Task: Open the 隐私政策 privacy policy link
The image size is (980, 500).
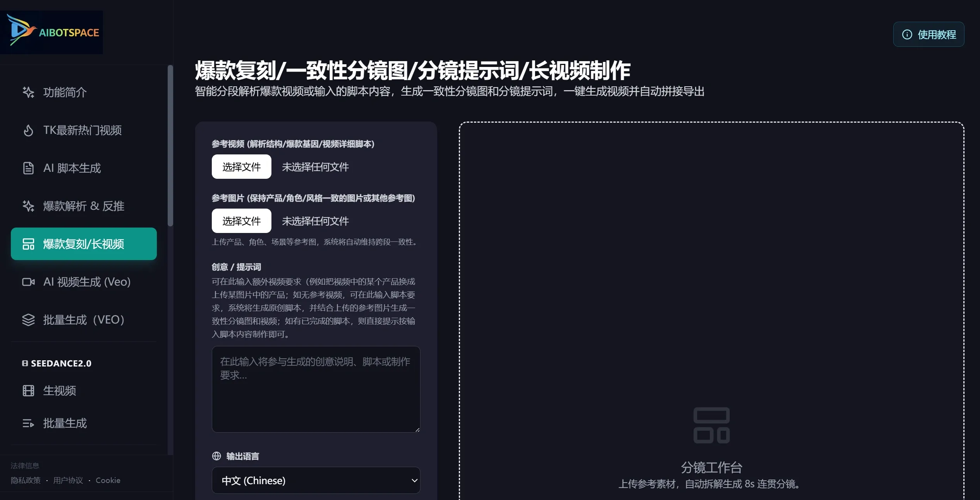Action: point(25,480)
